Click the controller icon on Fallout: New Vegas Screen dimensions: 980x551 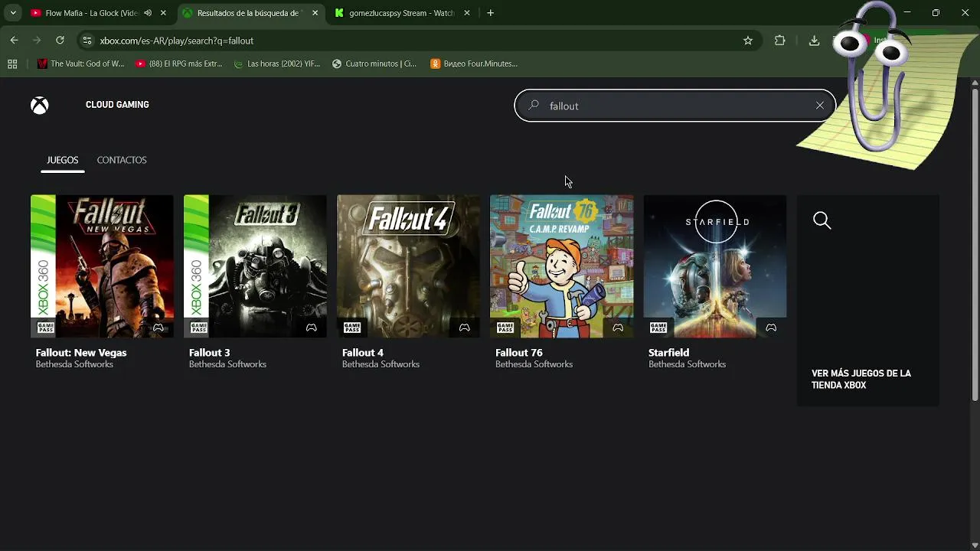coord(158,328)
